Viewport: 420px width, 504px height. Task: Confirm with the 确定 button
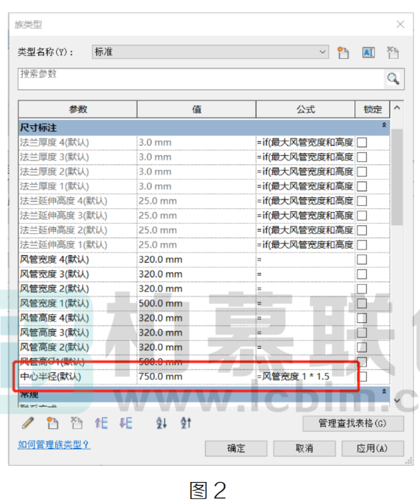click(236, 448)
